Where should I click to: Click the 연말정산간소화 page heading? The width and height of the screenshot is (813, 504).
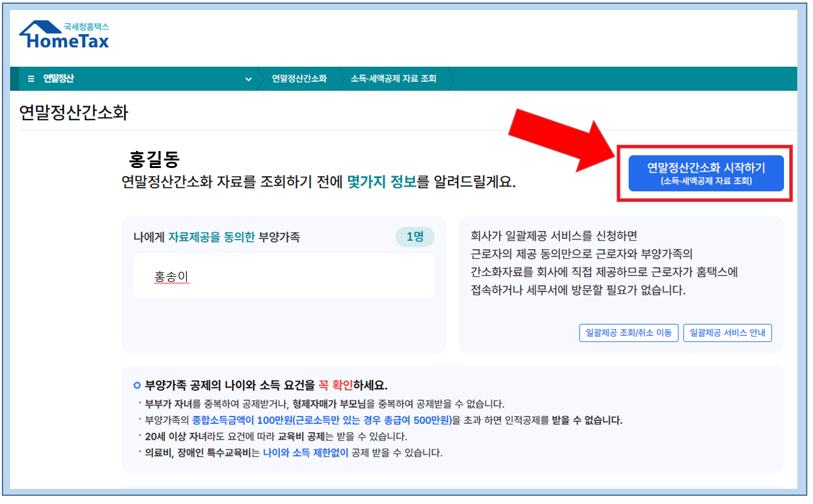tap(74, 113)
